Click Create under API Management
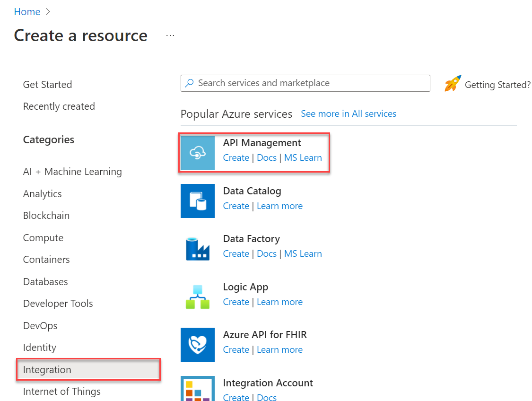Screen dimensions: 532x401 coord(236,157)
